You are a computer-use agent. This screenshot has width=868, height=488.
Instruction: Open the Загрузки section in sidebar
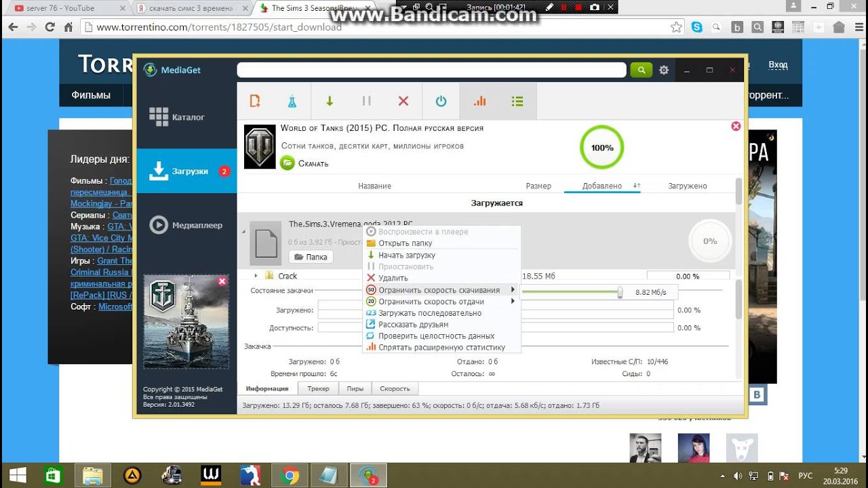[x=186, y=171]
